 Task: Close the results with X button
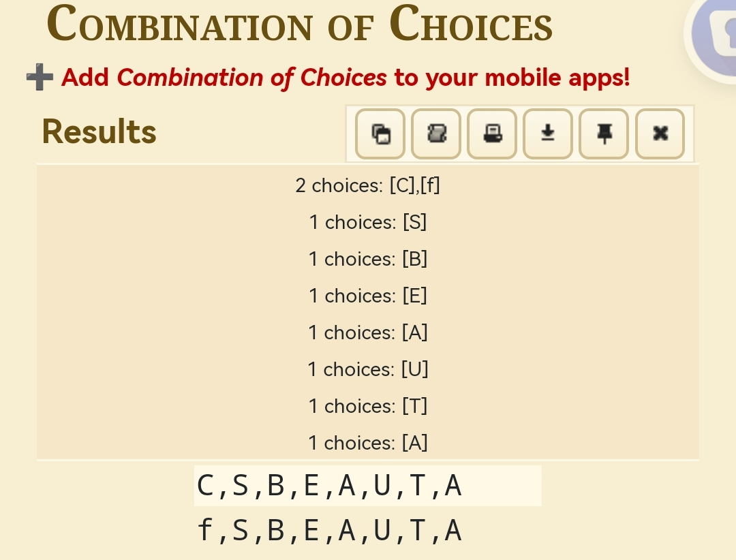[660, 134]
